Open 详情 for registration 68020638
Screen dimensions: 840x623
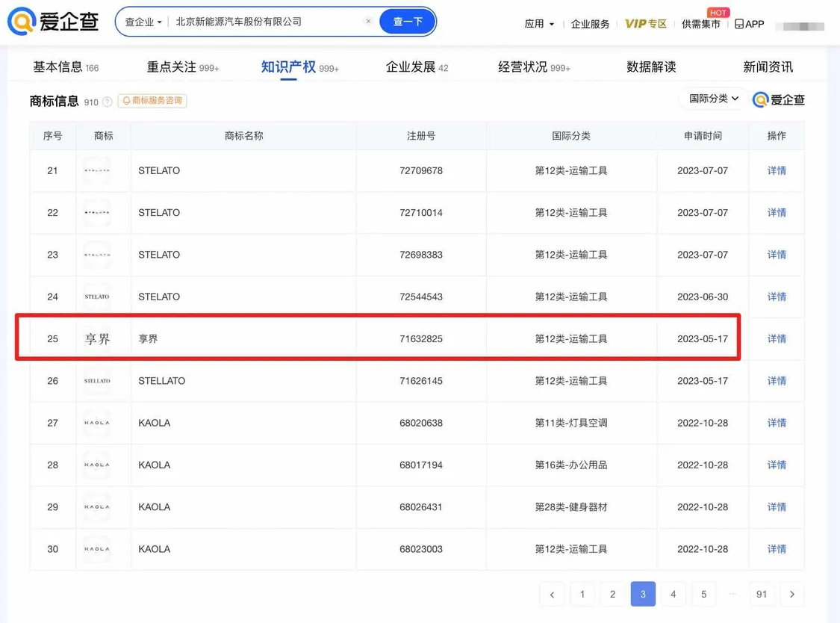pyautogui.click(x=777, y=423)
